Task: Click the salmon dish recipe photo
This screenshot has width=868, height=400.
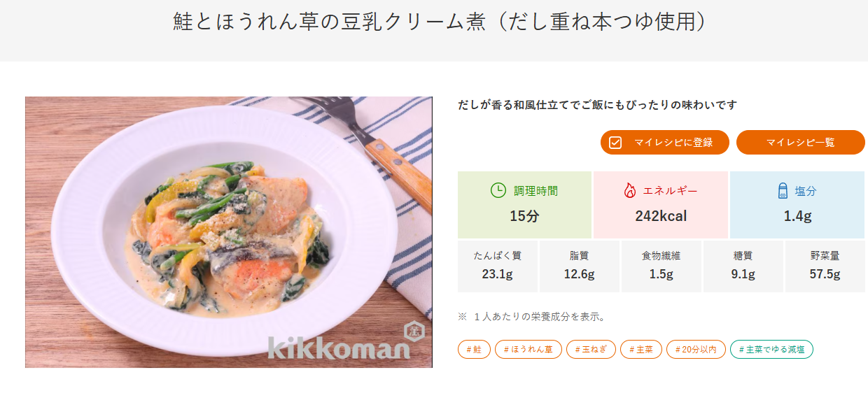Action: tap(228, 232)
